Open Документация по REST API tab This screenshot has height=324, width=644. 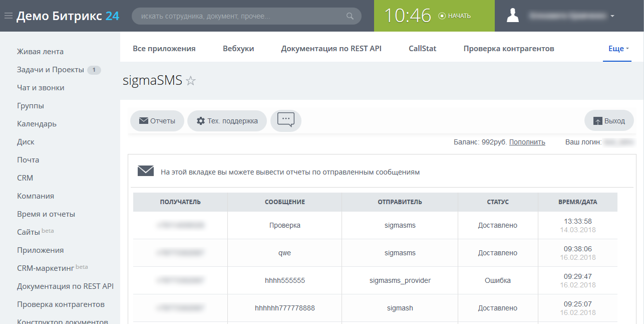[331, 49]
